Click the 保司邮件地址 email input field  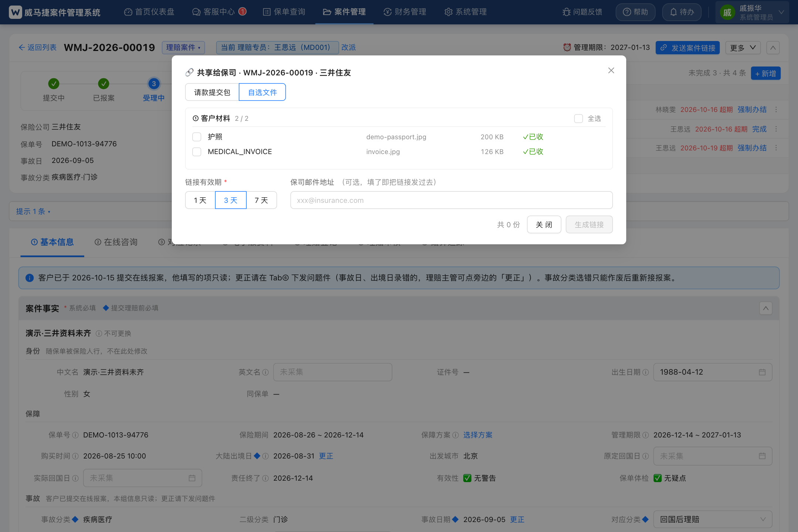coord(451,200)
